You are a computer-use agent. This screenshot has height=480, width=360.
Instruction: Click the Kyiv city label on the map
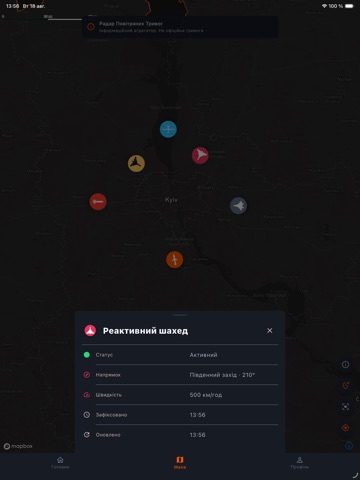[x=171, y=200]
